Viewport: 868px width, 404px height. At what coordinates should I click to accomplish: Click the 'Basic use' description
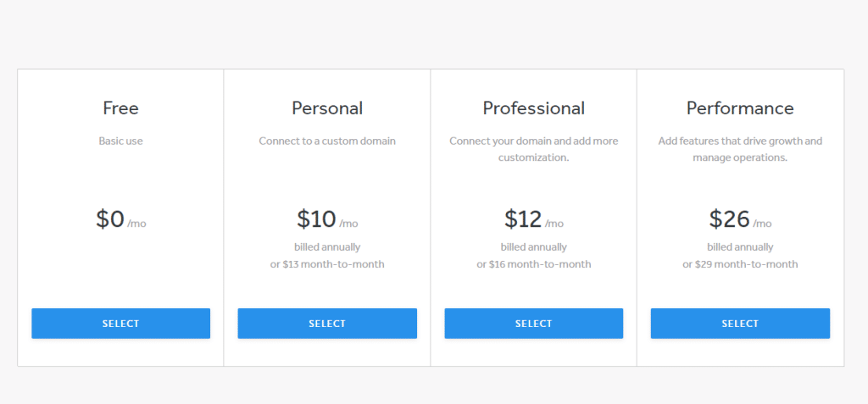pyautogui.click(x=120, y=141)
